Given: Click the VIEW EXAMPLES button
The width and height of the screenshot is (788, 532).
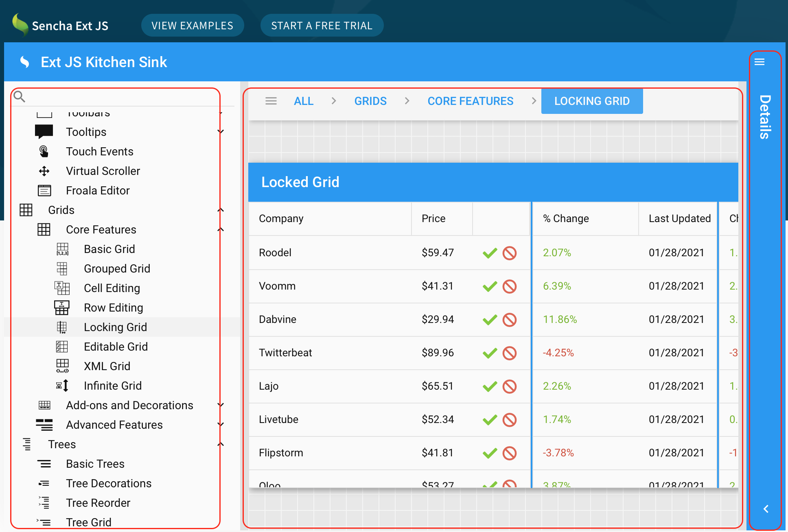Looking at the screenshot, I should 193,26.
